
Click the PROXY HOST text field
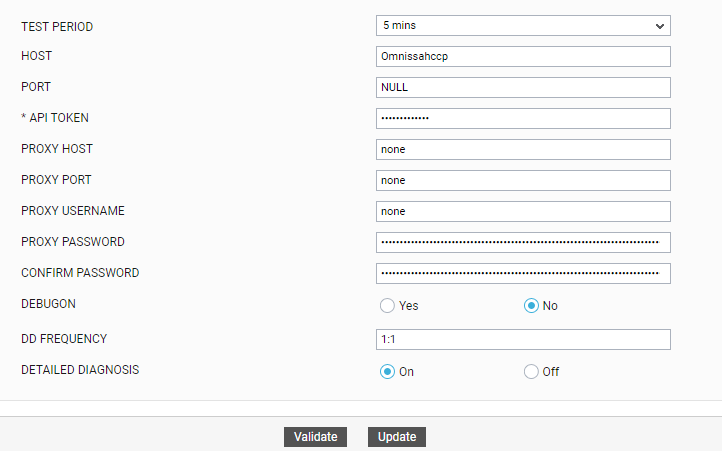522,149
